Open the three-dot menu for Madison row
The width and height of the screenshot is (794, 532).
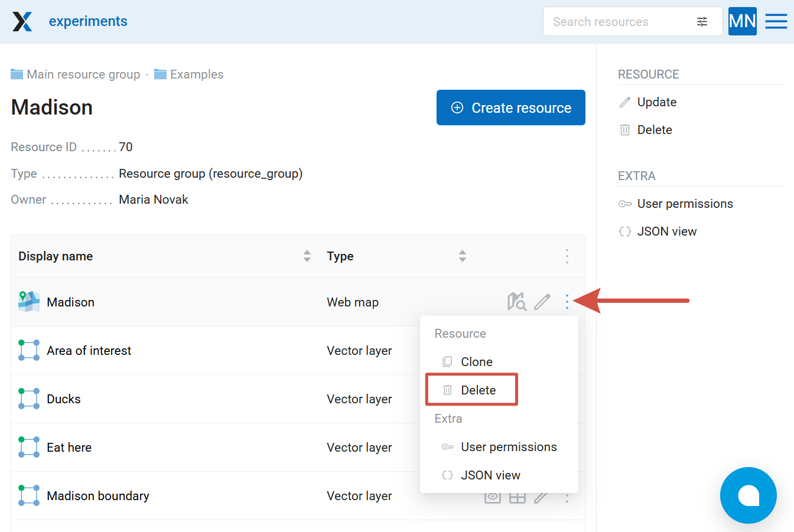tap(567, 302)
